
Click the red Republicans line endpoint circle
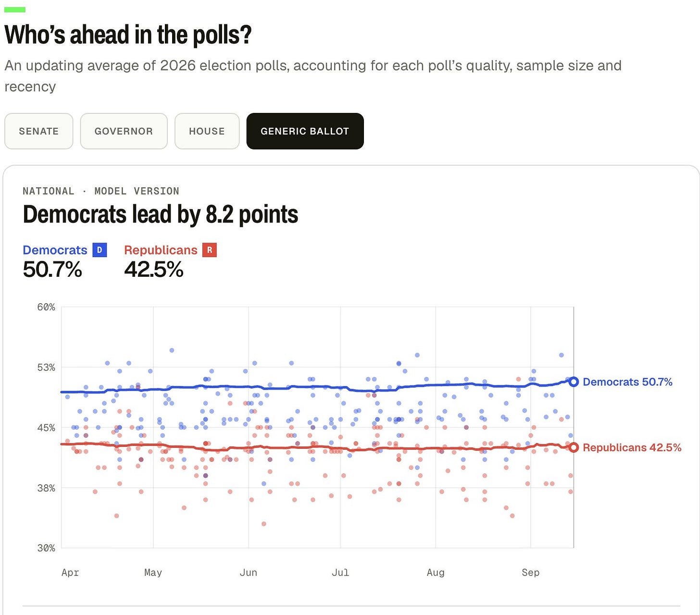coord(573,447)
